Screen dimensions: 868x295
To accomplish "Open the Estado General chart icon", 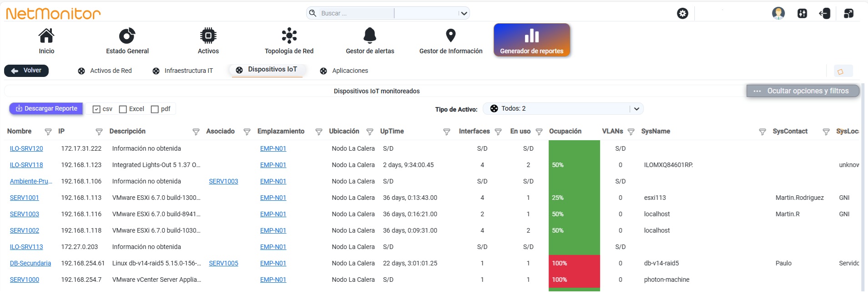I will click(x=127, y=36).
